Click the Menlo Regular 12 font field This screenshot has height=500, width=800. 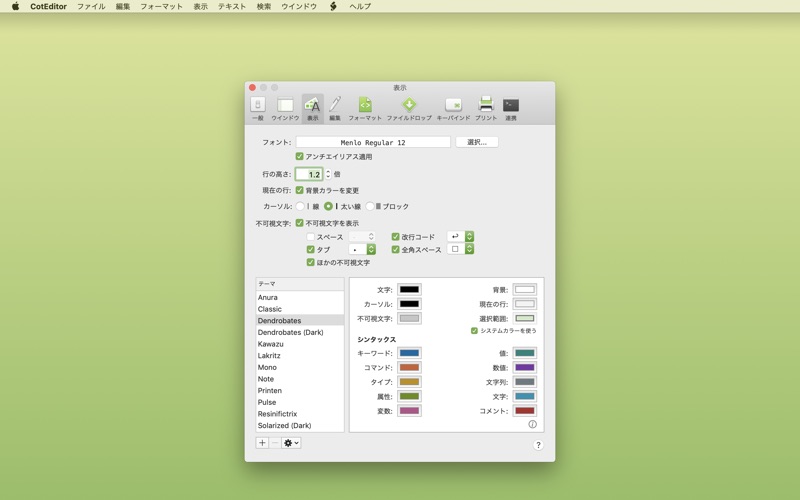pos(373,142)
